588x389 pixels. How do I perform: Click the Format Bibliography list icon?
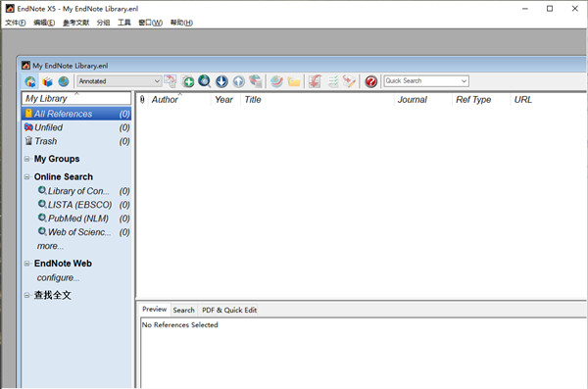(x=333, y=81)
